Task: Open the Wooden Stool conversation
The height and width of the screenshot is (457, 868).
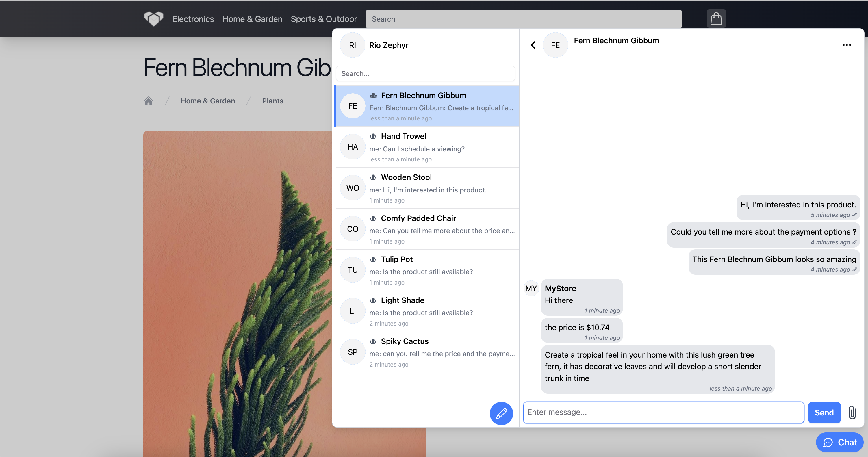Action: click(x=426, y=188)
